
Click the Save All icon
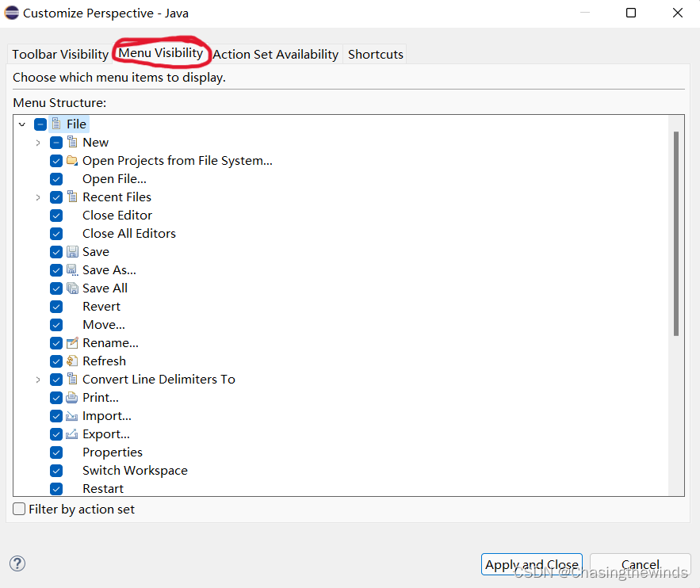pos(72,288)
